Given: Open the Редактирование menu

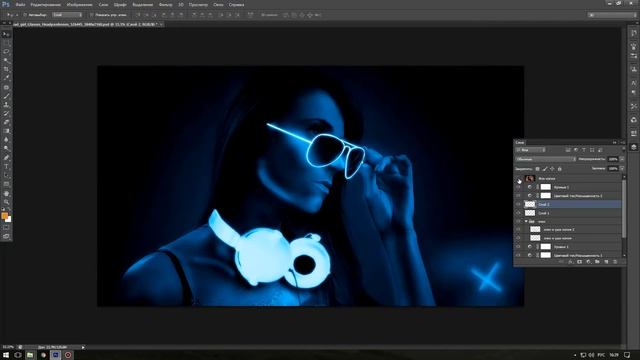Looking at the screenshot, I should pos(45,4).
